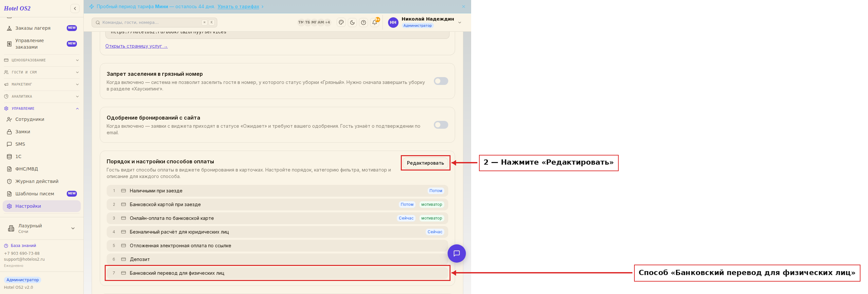868x294 pixels.
Task: Dismiss the trial period banner
Action: click(463, 7)
